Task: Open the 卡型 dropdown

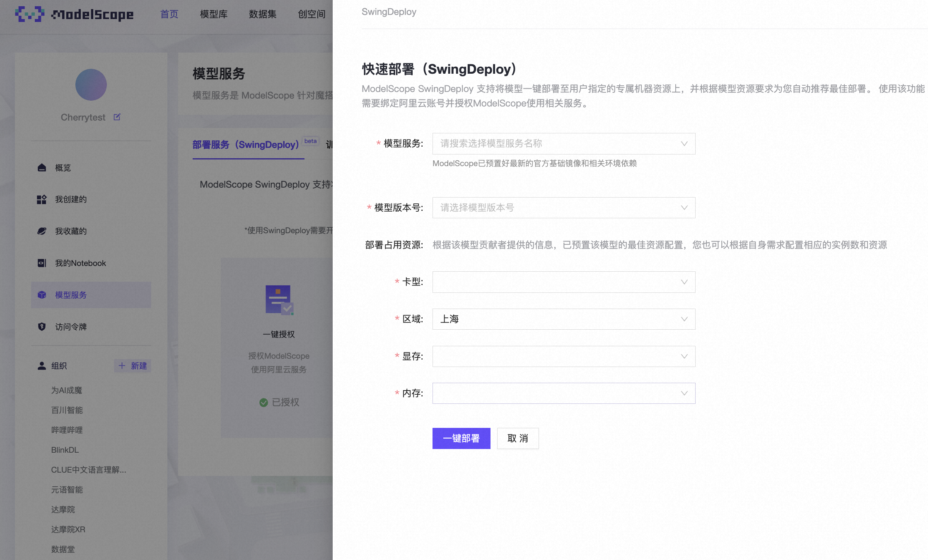Action: click(x=563, y=282)
